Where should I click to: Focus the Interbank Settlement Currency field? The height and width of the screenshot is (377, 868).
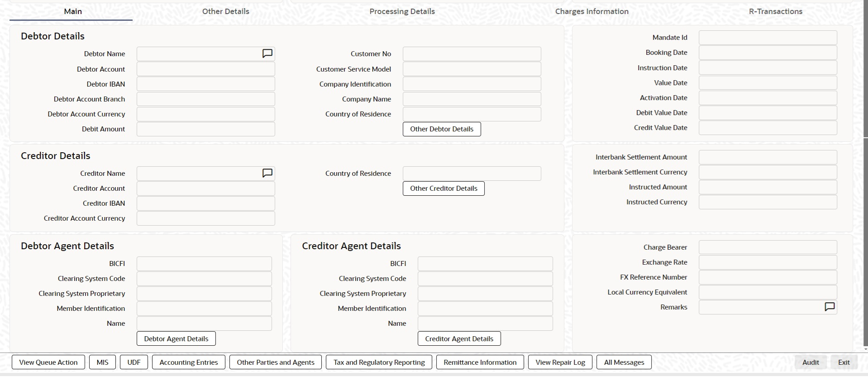pyautogui.click(x=768, y=172)
